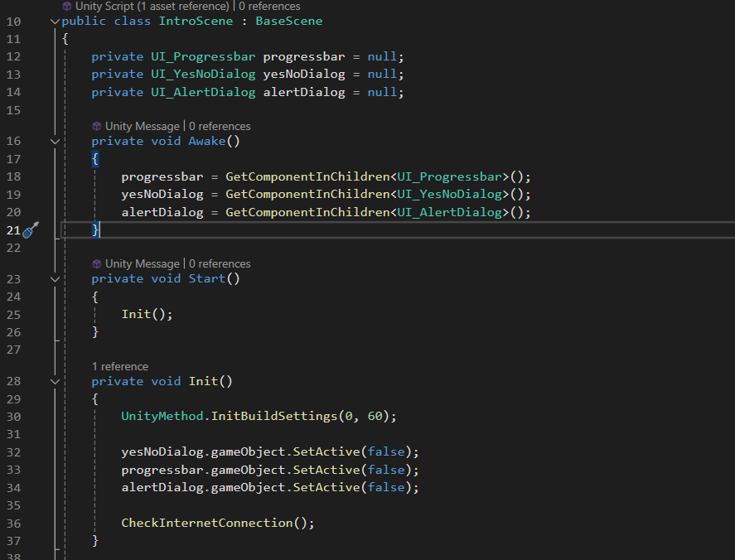This screenshot has width=735, height=560.
Task: Click the highlighted opening brace on line 17
Action: coord(95,159)
